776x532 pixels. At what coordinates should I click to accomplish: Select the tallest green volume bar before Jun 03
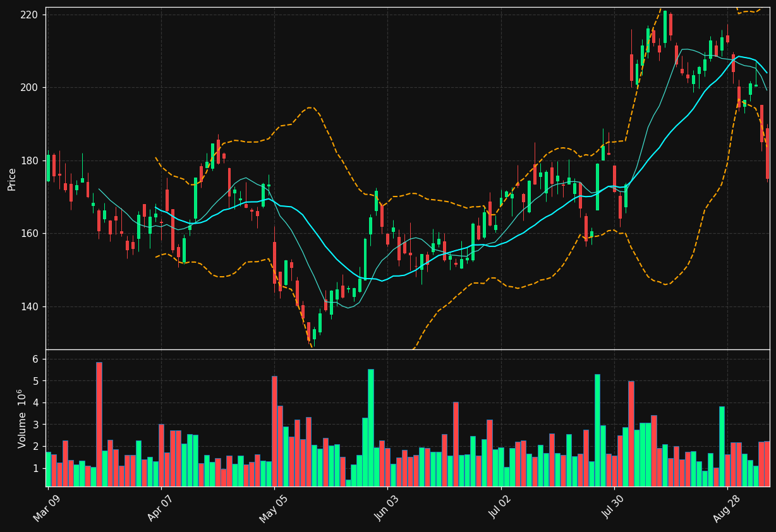371,428
